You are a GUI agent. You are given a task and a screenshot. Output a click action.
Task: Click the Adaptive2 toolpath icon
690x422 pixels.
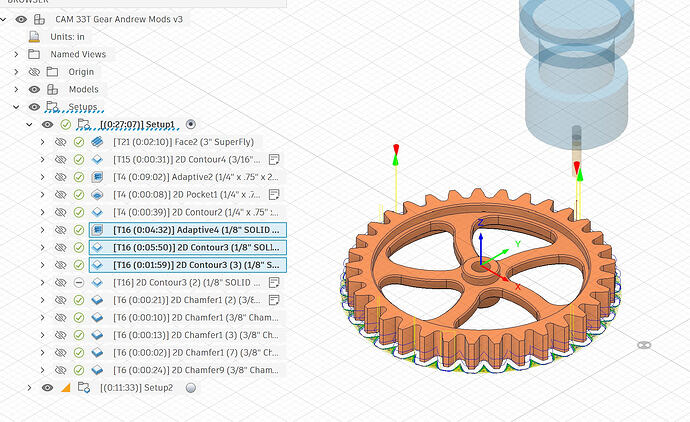tap(97, 177)
